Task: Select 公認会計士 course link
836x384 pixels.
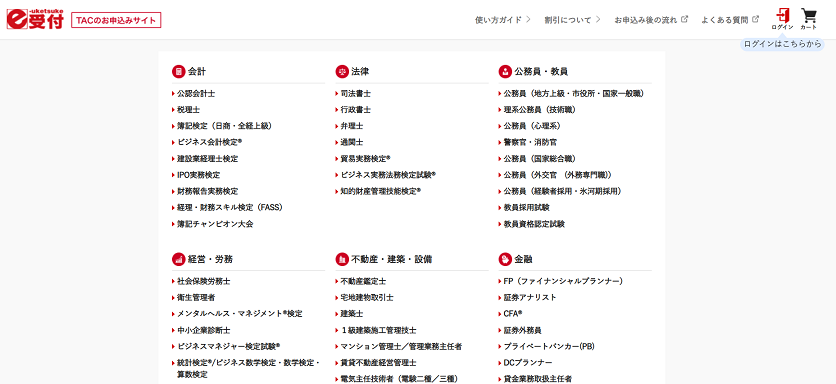Action: [196, 93]
